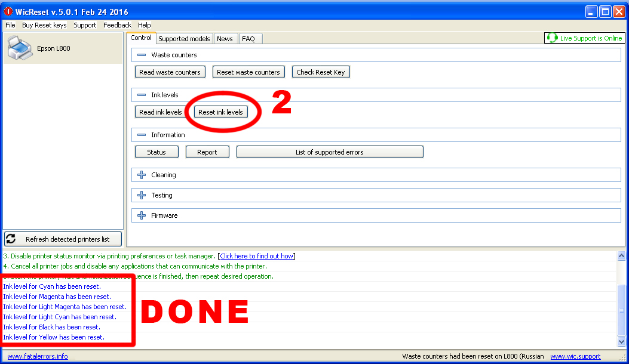Click Live Support is Online button
Viewport: 629px width, 364px height.
coord(584,38)
